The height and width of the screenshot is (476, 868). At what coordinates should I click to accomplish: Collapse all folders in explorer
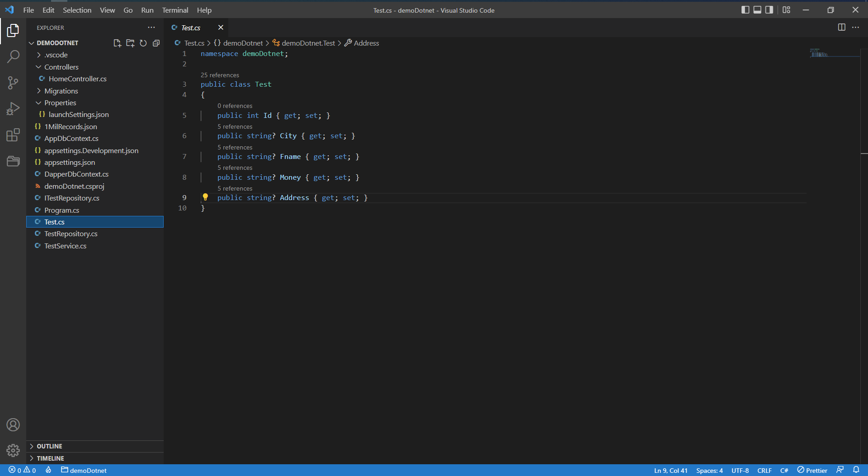(x=156, y=43)
